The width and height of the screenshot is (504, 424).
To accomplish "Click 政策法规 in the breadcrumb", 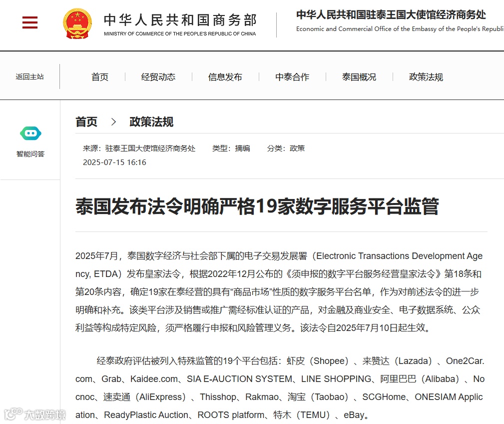I will point(151,122).
